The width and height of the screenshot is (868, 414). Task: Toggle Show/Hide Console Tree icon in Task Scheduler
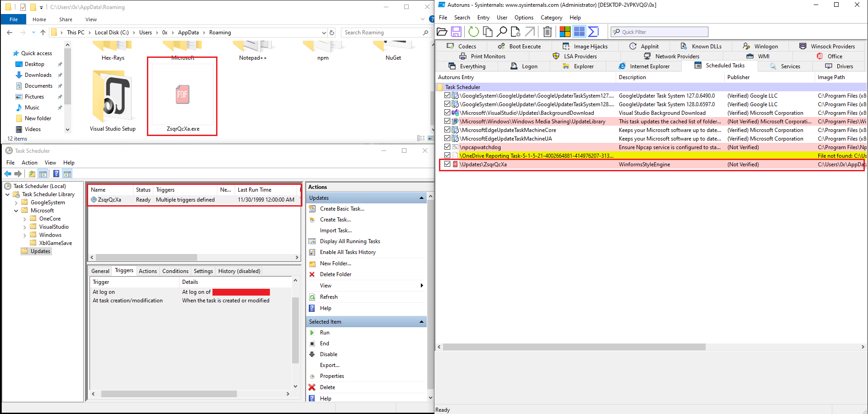click(x=43, y=174)
